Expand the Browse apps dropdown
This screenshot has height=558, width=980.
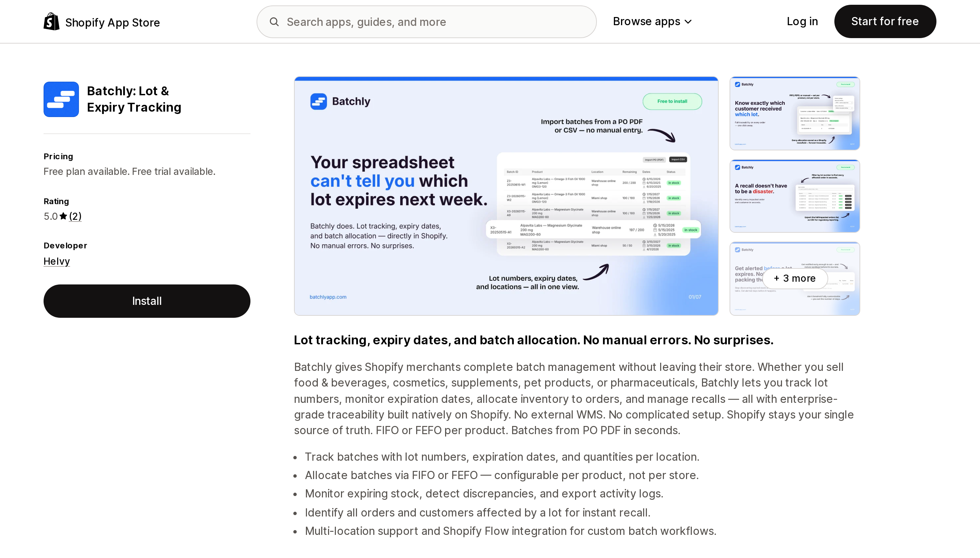click(652, 21)
